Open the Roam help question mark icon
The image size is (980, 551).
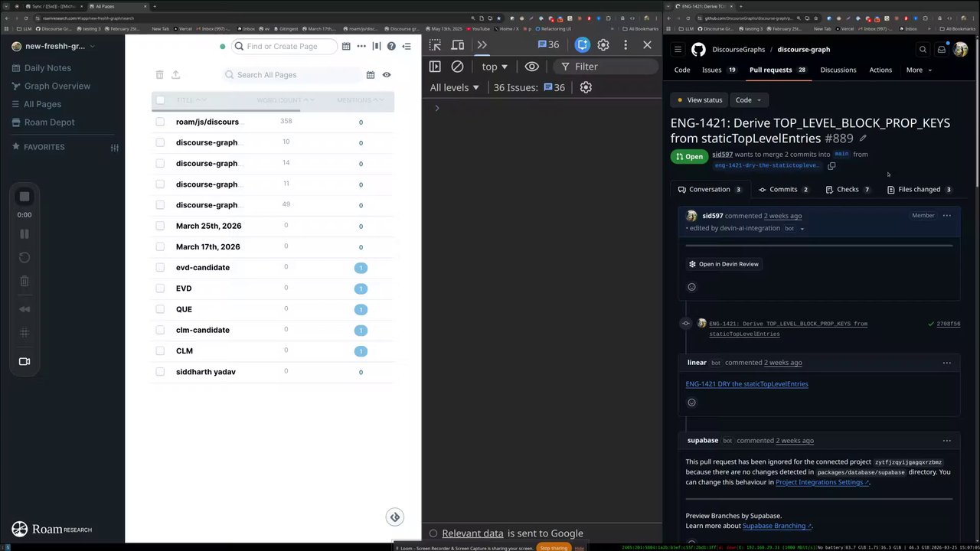(391, 46)
